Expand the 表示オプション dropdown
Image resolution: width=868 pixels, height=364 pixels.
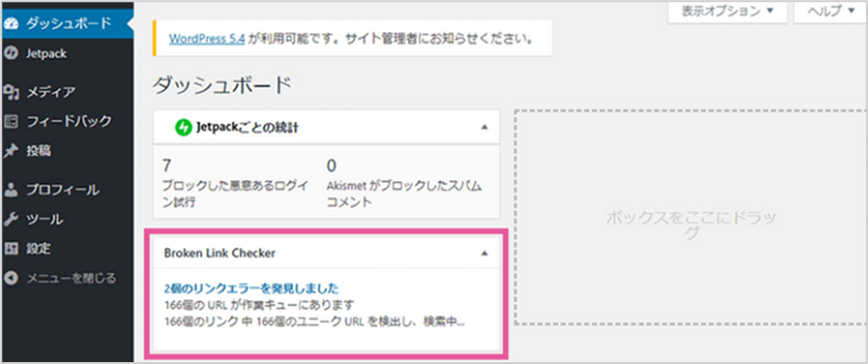point(727,12)
